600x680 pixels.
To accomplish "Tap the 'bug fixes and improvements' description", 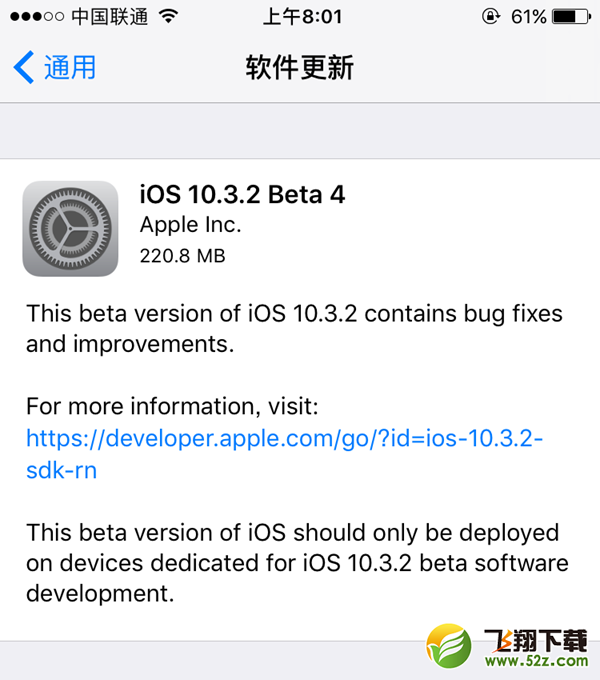I will tap(294, 328).
